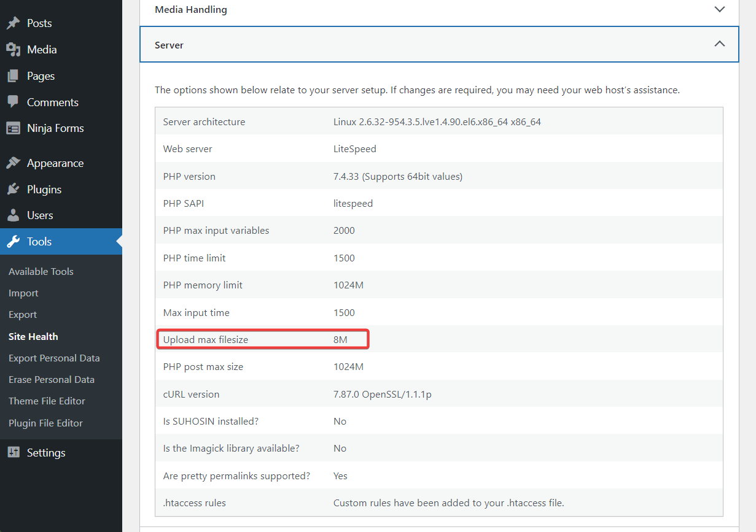Click the Appearance paintbrush icon

14,163
